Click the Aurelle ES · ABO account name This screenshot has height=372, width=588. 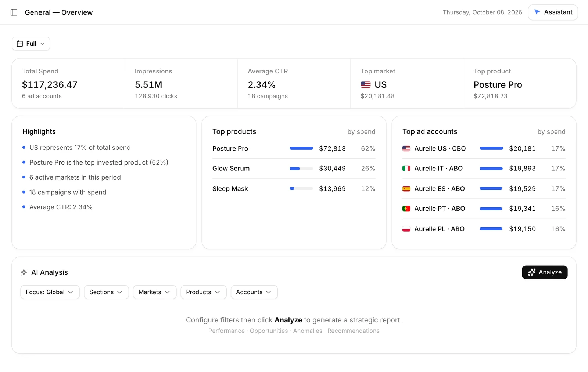[440, 189]
